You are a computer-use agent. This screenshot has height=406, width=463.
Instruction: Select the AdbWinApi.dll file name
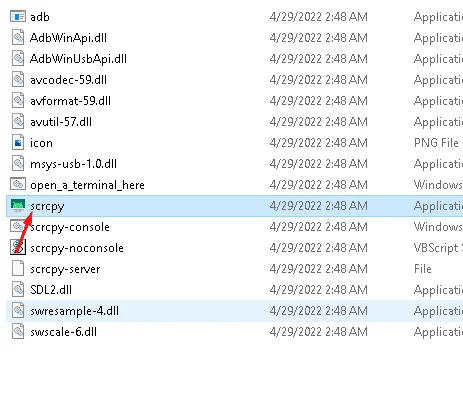[x=68, y=38]
